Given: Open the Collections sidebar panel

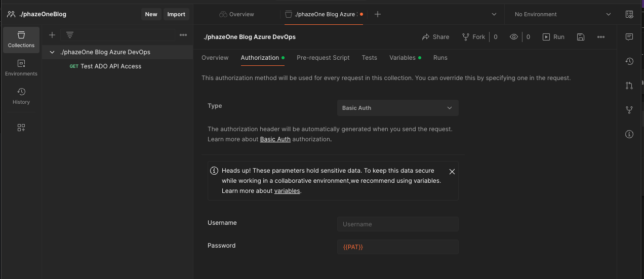Looking at the screenshot, I should coord(21,40).
